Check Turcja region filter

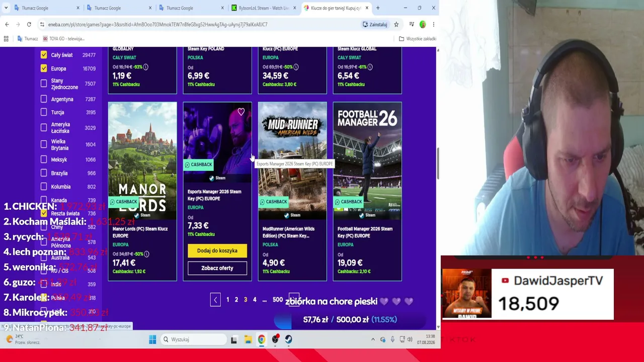(44, 112)
